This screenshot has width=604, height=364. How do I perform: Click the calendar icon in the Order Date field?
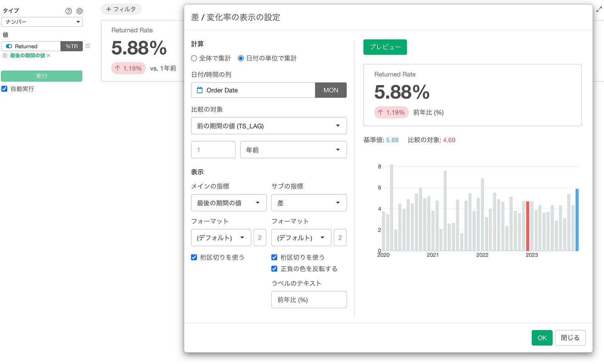pos(199,90)
